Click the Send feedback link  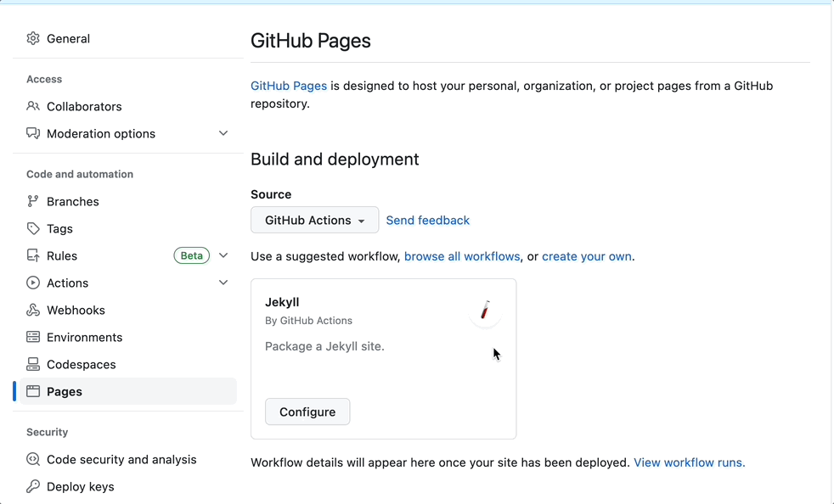pos(427,220)
